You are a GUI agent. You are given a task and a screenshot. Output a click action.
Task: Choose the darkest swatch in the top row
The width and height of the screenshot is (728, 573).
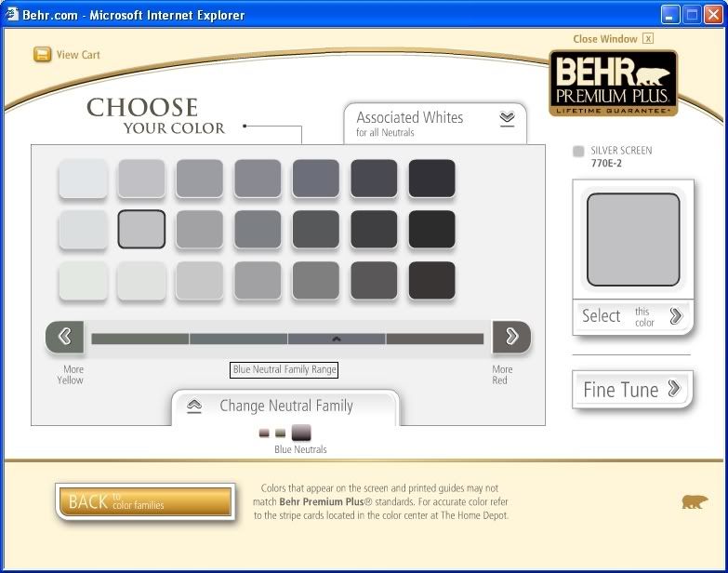(431, 179)
